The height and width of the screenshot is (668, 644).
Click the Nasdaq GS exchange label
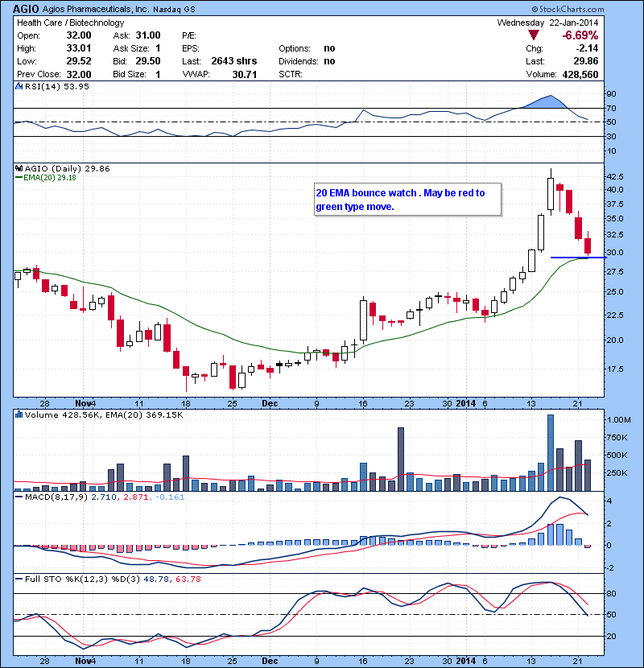[x=174, y=10]
